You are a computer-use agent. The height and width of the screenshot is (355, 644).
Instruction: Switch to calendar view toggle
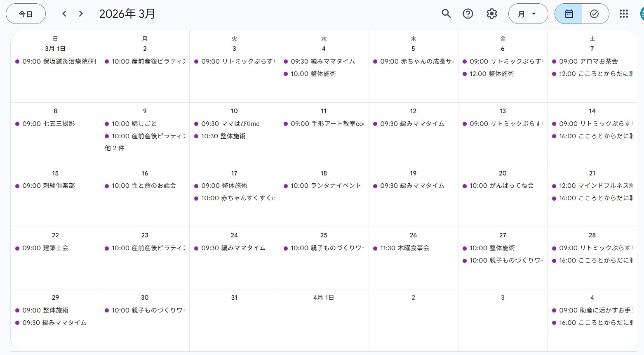[x=569, y=14]
